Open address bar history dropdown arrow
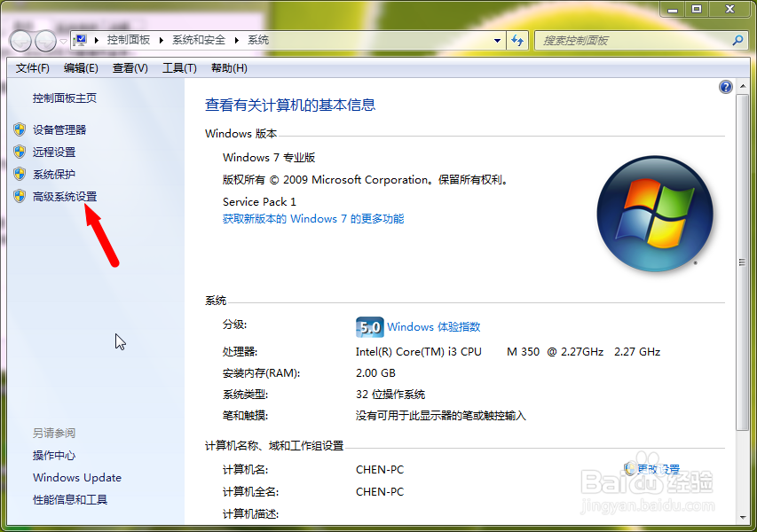This screenshot has width=757, height=532. tap(497, 41)
